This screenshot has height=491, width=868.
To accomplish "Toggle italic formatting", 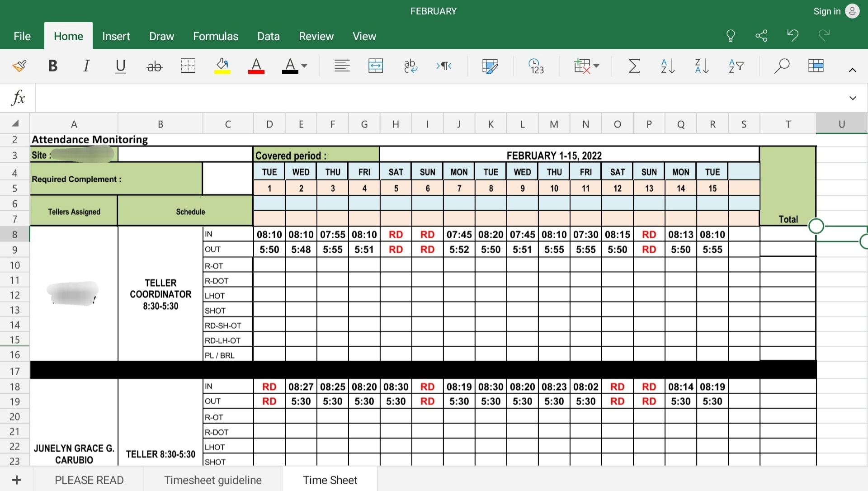I will click(x=86, y=66).
